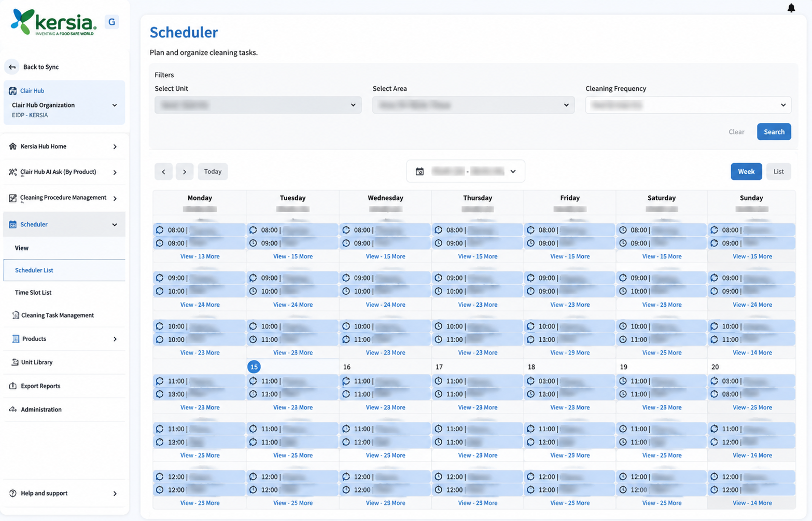Click the Products icon in sidebar
Screen dimensions: 812x521
tap(16, 339)
